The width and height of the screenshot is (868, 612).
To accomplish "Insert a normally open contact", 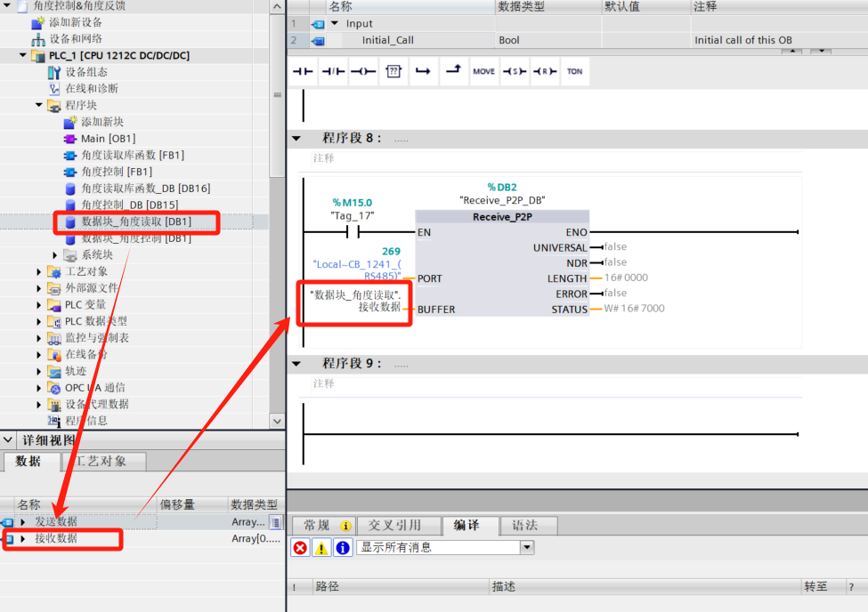I will coord(304,71).
